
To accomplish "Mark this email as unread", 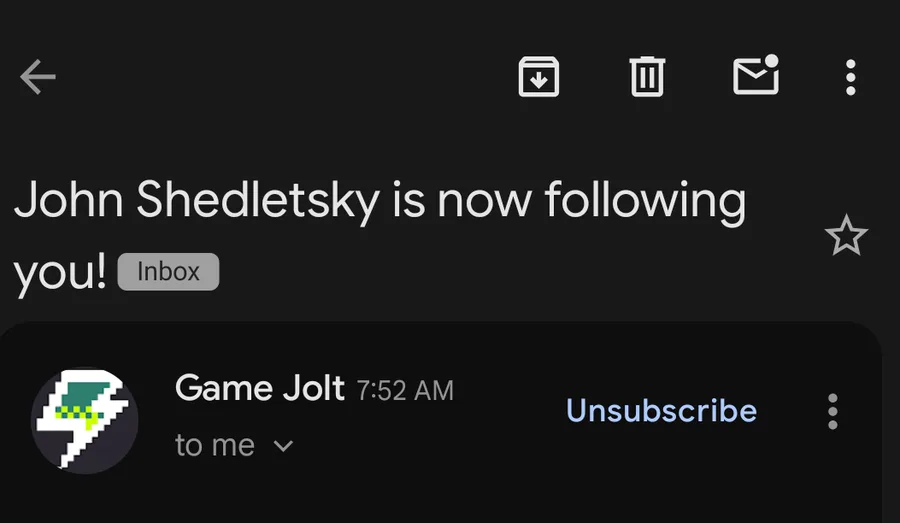I will point(755,76).
